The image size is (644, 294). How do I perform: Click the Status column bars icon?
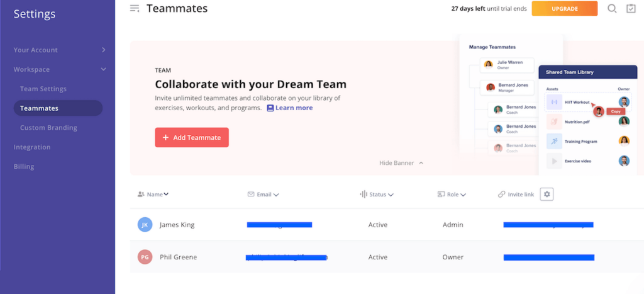click(x=363, y=195)
